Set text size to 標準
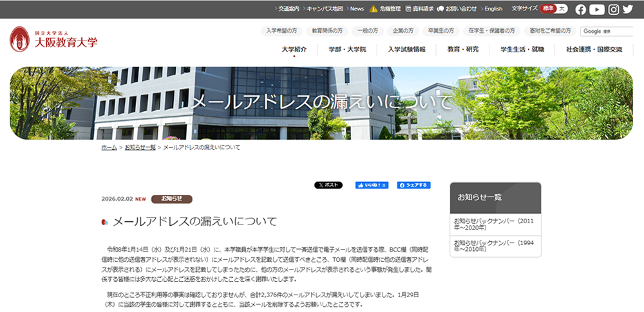The image size is (644, 312). (x=548, y=9)
